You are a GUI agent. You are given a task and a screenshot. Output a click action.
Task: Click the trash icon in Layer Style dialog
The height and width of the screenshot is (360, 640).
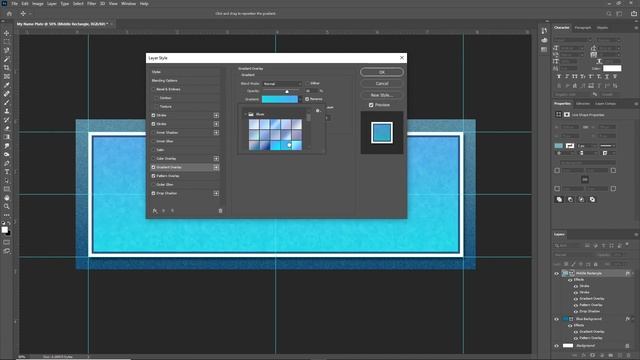coord(220,211)
